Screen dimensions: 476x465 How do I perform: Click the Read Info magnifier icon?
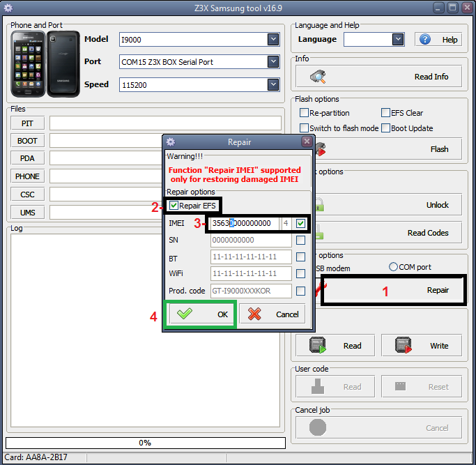[x=318, y=77]
